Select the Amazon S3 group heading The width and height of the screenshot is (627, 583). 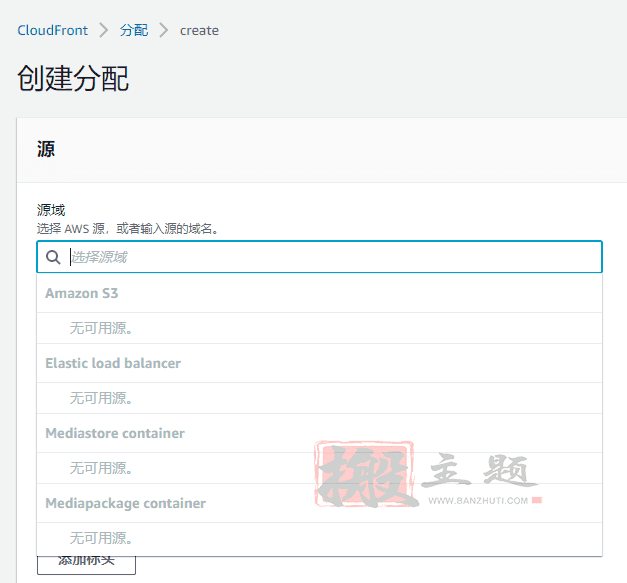82,293
